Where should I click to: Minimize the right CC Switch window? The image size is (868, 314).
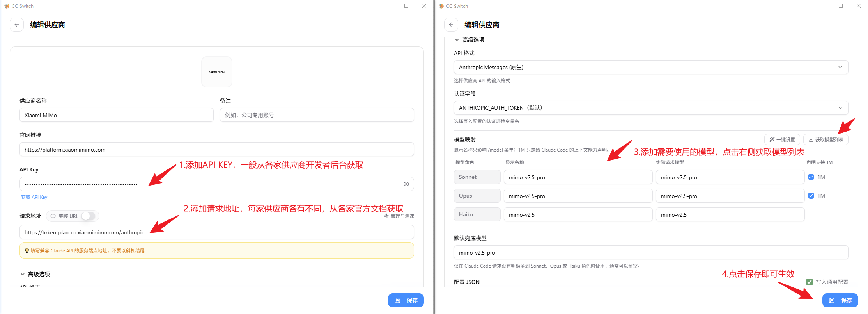click(823, 6)
